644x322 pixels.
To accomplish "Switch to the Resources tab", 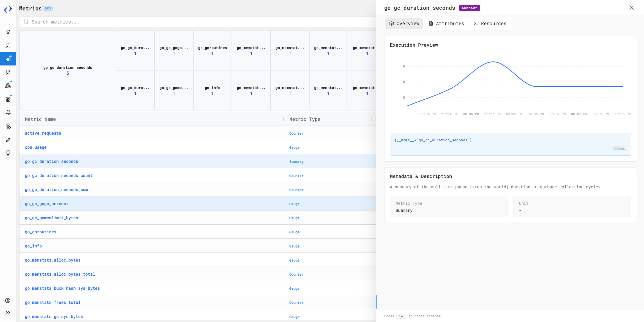I will pos(490,24).
